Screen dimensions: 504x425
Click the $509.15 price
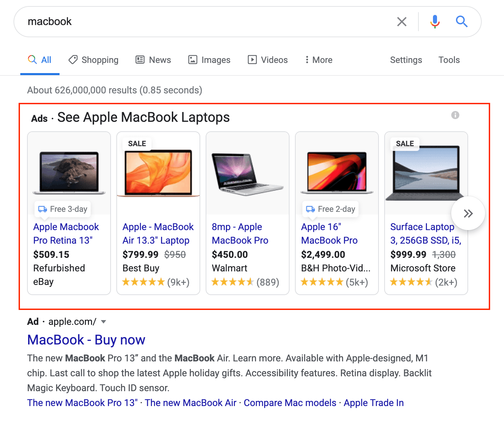click(x=51, y=254)
